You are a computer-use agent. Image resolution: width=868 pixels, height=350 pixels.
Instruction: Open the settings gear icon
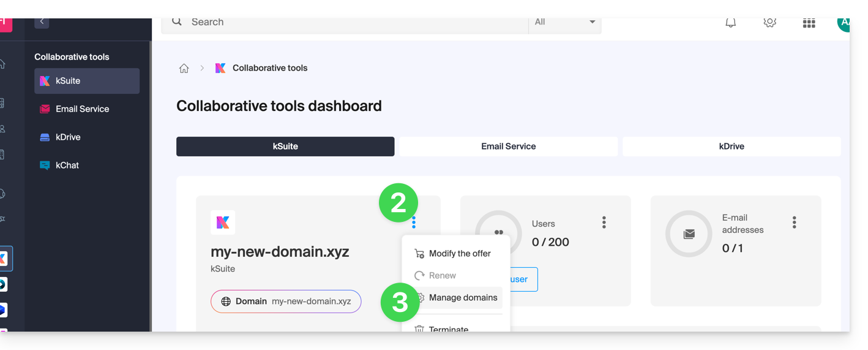point(769,23)
